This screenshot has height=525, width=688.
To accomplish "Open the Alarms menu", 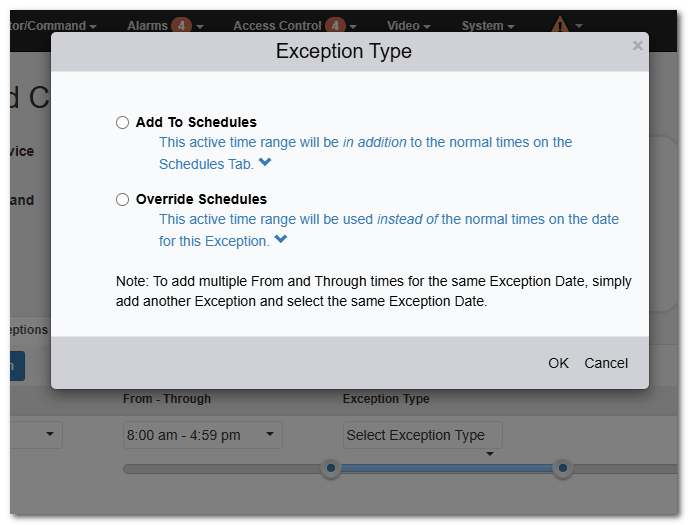I will pyautogui.click(x=165, y=26).
